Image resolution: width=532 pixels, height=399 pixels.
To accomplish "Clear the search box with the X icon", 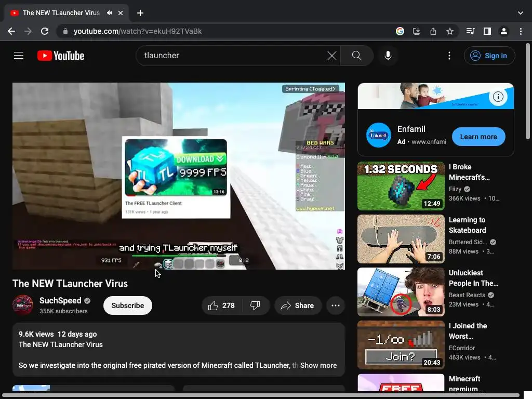I will (x=332, y=56).
